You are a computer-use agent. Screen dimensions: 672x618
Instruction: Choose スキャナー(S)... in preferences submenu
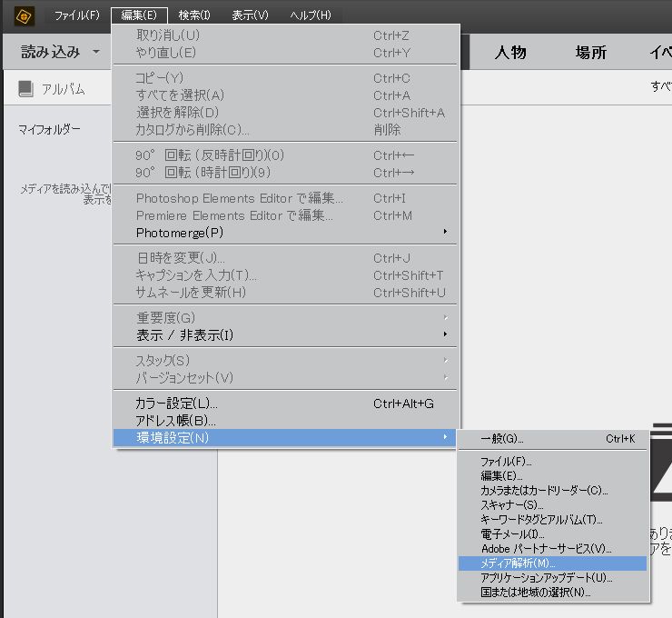[553, 505]
